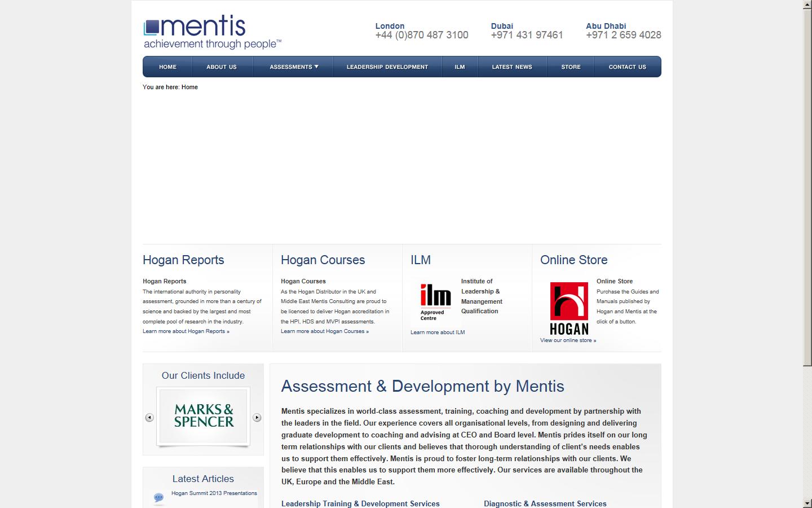Click Home in the breadcrumb trail
This screenshot has height=508, width=812.
click(x=189, y=87)
